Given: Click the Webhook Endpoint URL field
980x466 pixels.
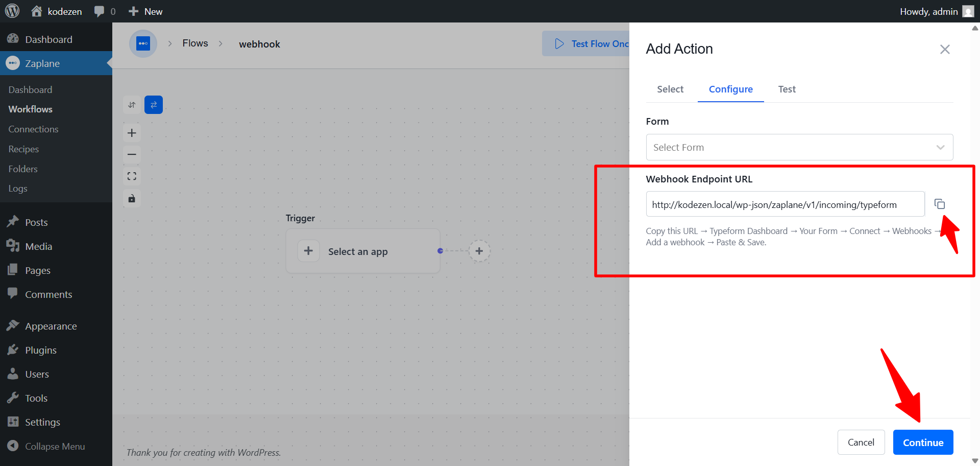Looking at the screenshot, I should pyautogui.click(x=785, y=204).
